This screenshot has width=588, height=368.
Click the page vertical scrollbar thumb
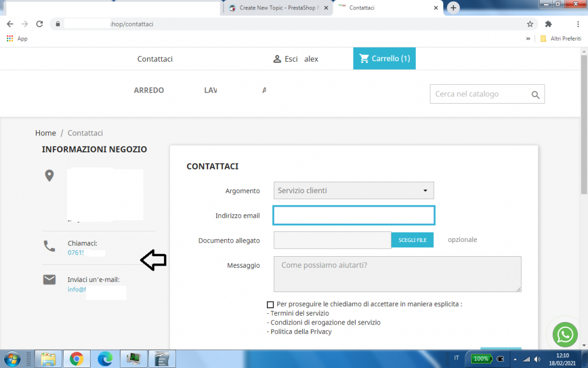click(x=584, y=125)
